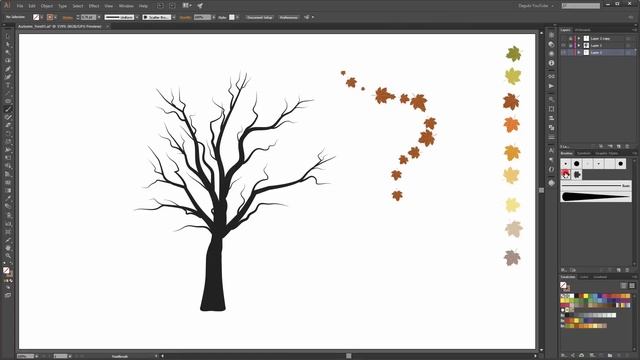Open the variable width profile dropdown
The width and height of the screenshot is (640, 360).
[x=137, y=17]
